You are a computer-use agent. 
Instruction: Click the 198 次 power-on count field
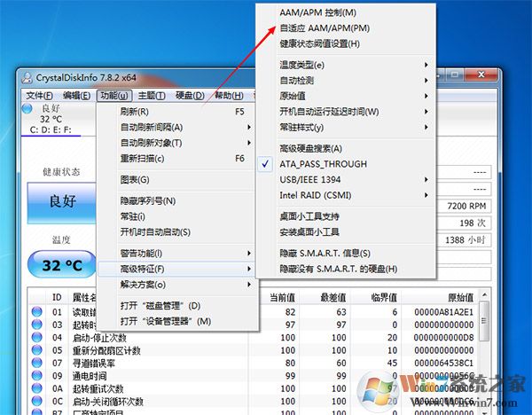[464, 223]
